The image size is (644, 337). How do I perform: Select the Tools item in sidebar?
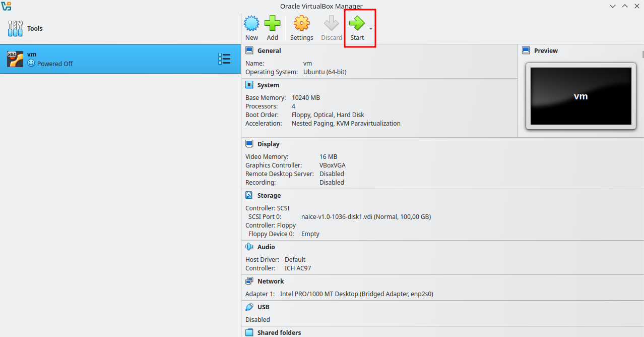click(120, 28)
